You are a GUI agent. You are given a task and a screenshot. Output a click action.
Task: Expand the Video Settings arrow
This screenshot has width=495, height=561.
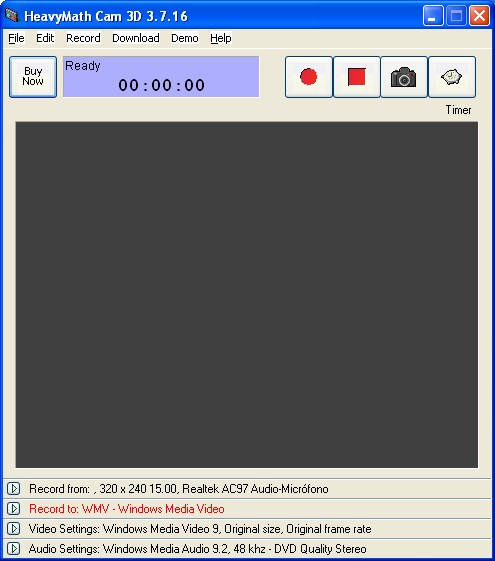(14, 528)
